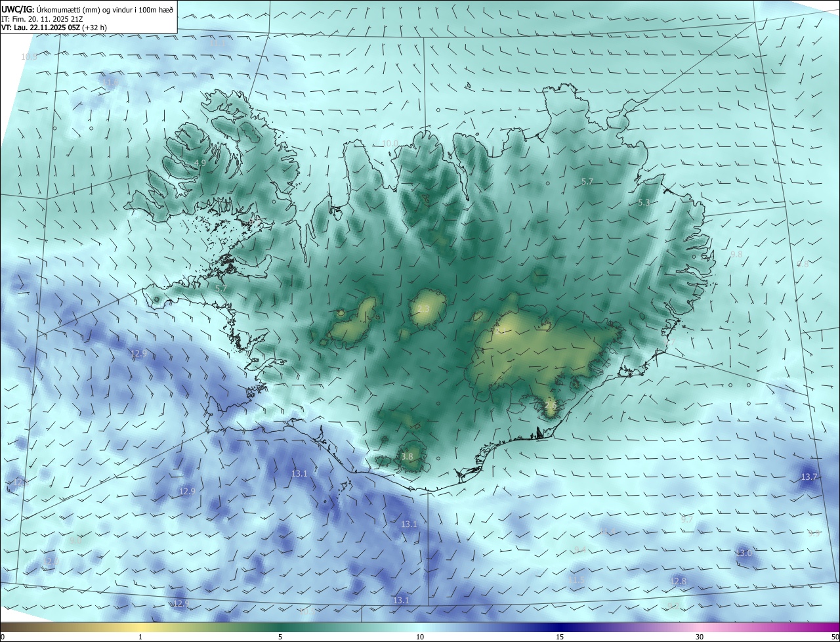Click the 4.9 value on the Westfjords

tap(201, 163)
